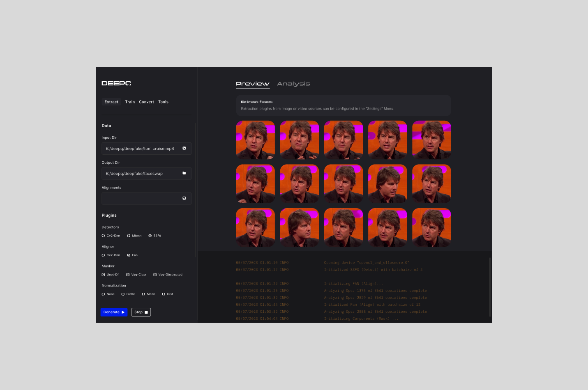Toggle the Vgg-Obstructed masker checkbox

155,275
